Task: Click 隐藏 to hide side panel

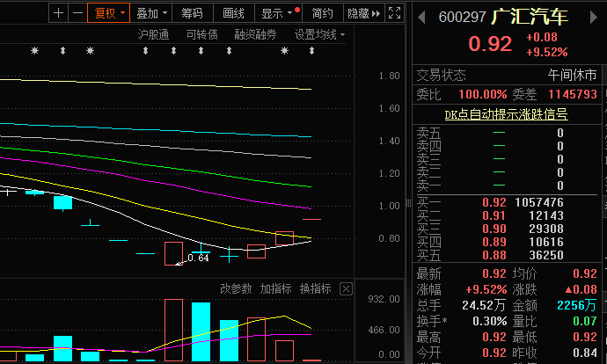Action: coord(364,13)
